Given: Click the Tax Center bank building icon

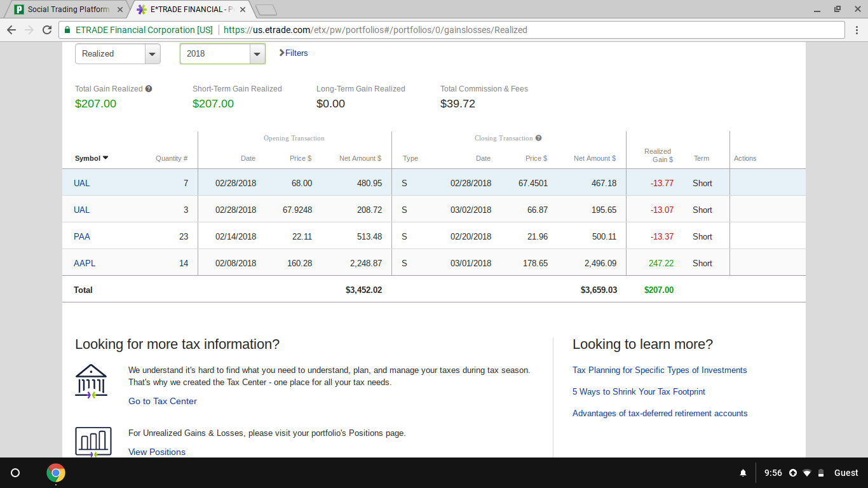Looking at the screenshot, I should tap(91, 381).
